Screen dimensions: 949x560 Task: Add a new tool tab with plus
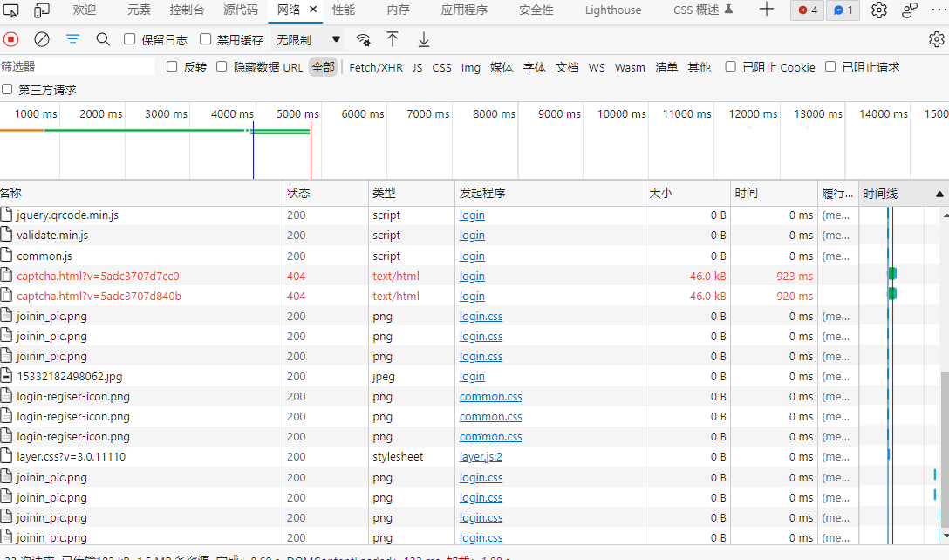pyautogui.click(x=766, y=9)
